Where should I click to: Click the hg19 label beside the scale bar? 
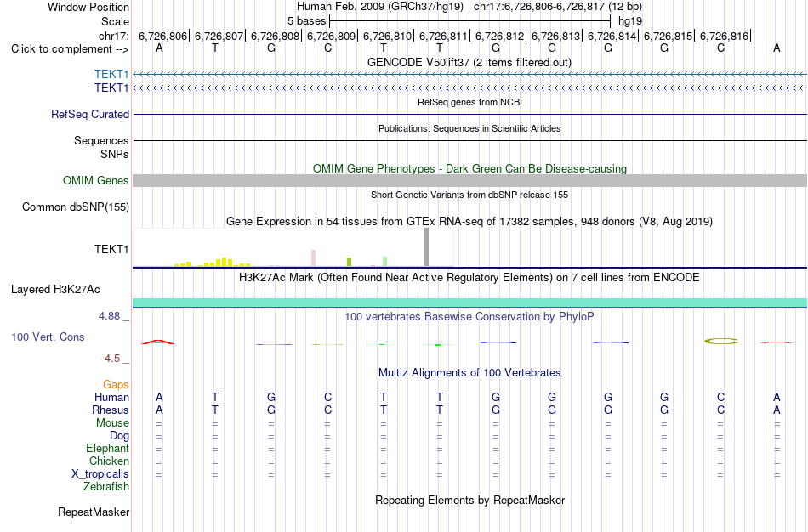coord(629,21)
